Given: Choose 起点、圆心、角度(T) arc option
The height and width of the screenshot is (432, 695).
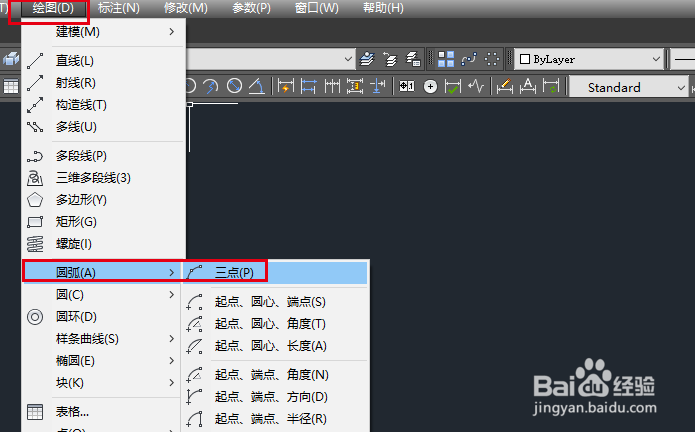Looking at the screenshot, I should click(x=275, y=324).
